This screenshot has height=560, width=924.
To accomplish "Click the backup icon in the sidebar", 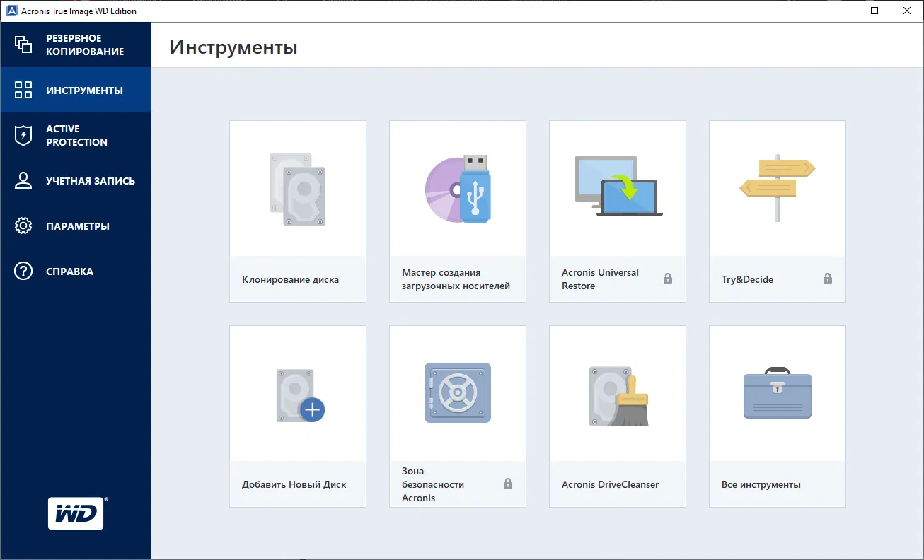I will click(x=23, y=45).
